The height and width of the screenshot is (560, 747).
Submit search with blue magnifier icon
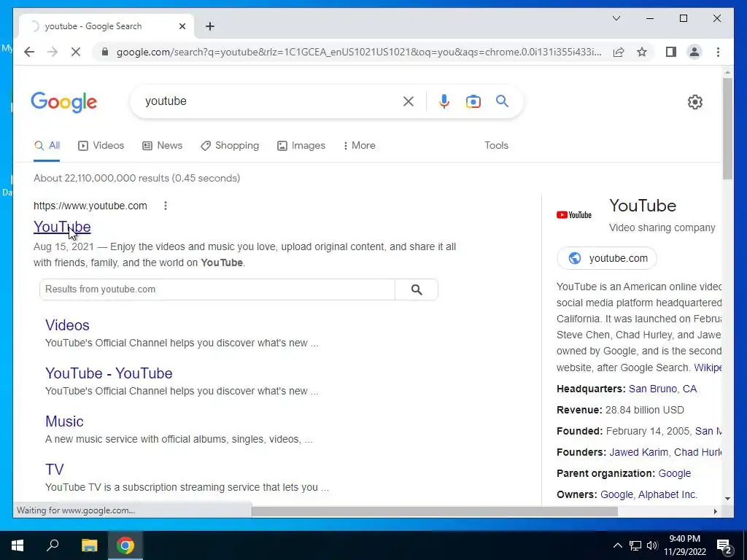click(x=502, y=101)
